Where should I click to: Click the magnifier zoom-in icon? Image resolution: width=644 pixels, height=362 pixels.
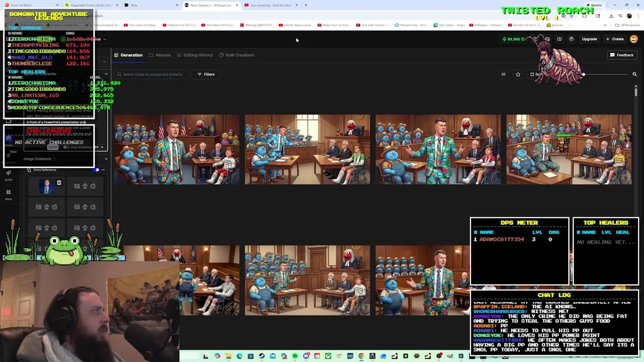tap(634, 74)
